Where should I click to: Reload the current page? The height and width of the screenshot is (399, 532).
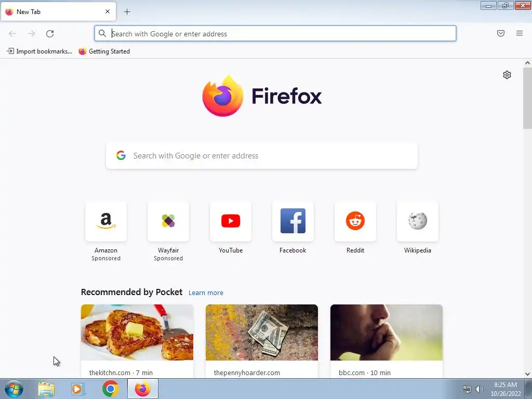click(50, 34)
